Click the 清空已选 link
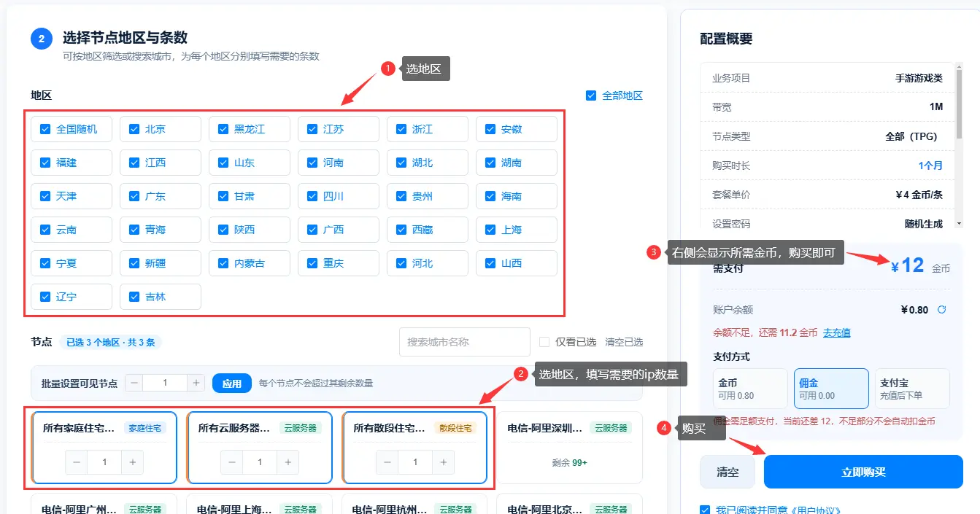The image size is (980, 514). tap(624, 342)
